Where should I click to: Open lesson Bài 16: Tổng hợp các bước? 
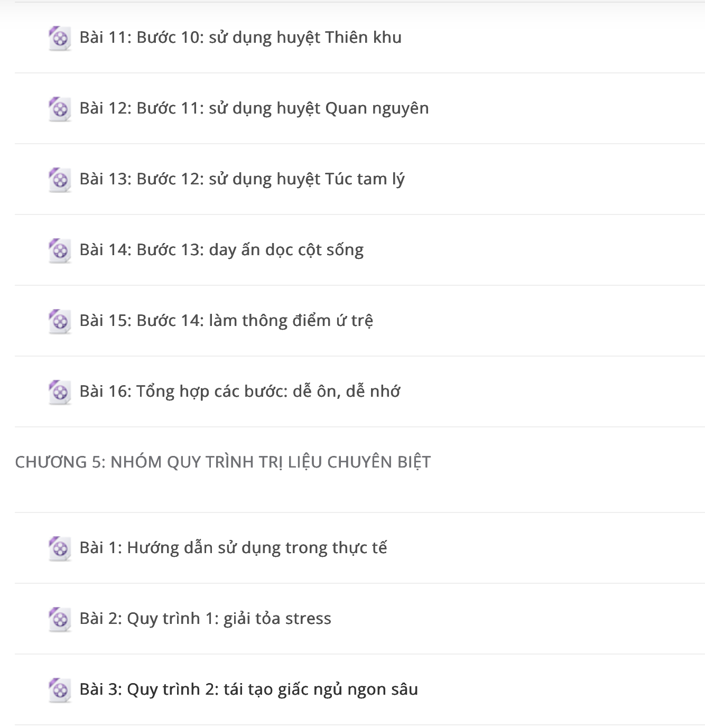(x=239, y=392)
